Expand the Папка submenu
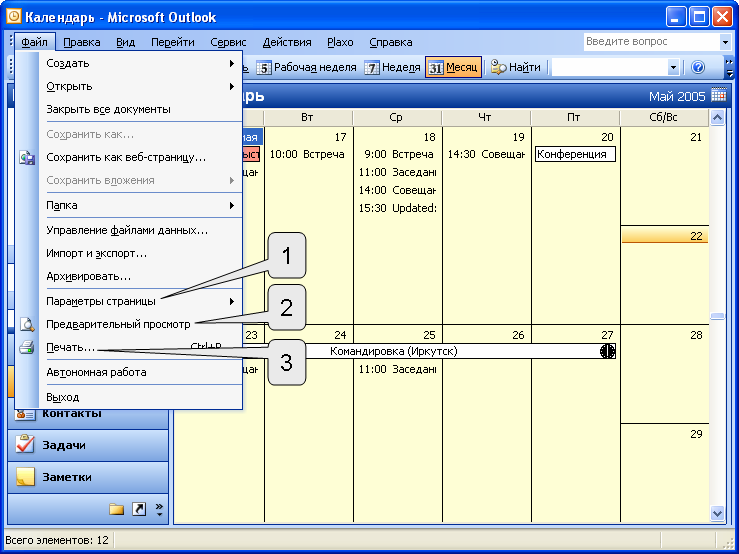 pos(140,205)
